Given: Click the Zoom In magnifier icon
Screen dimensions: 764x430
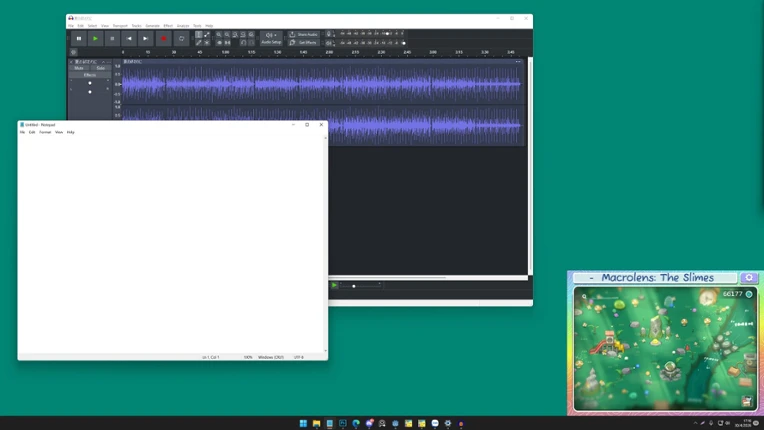Looking at the screenshot, I should click(219, 35).
